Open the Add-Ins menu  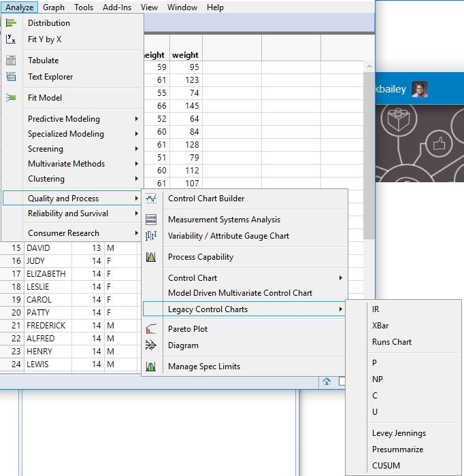point(117,7)
